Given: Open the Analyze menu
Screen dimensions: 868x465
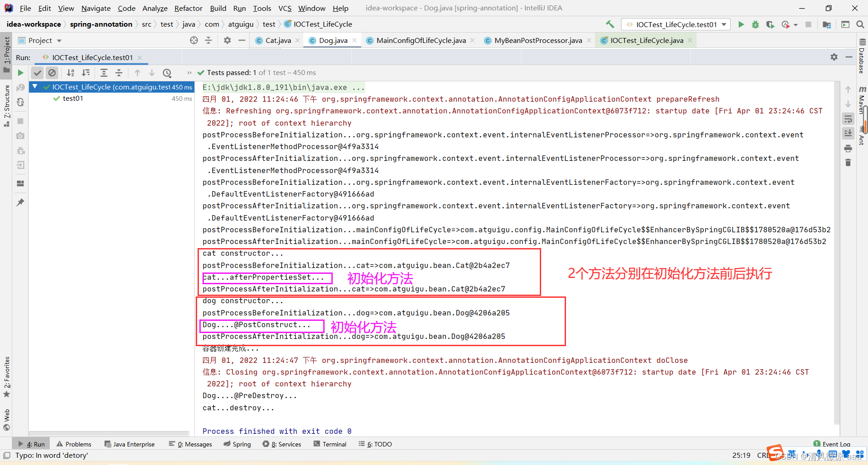Looking at the screenshot, I should point(155,8).
